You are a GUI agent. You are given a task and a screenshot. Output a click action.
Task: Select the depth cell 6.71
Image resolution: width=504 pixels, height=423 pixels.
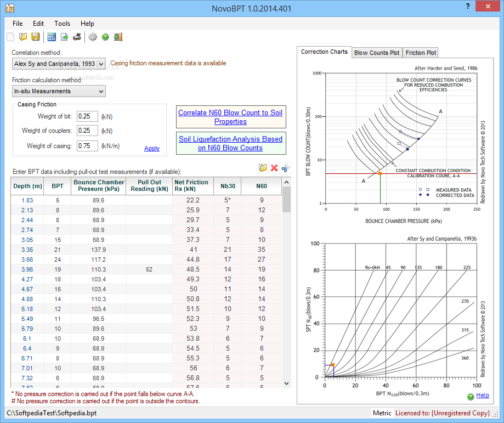(x=27, y=358)
